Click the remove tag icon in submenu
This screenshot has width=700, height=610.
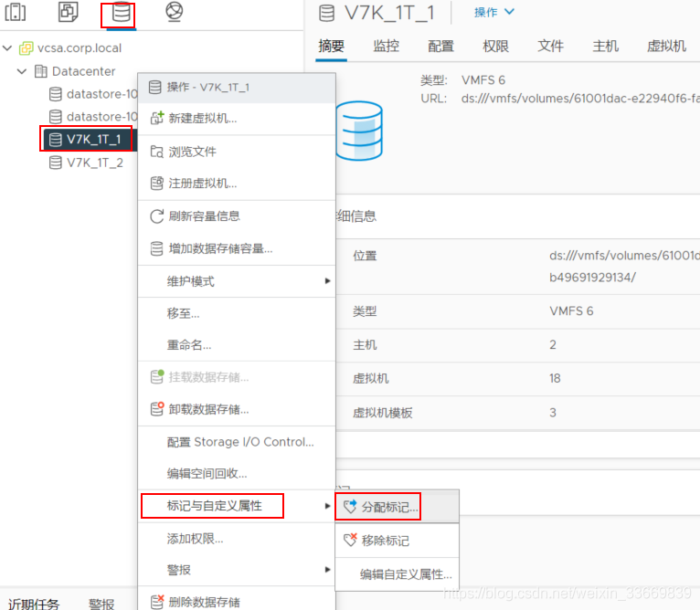pos(350,540)
